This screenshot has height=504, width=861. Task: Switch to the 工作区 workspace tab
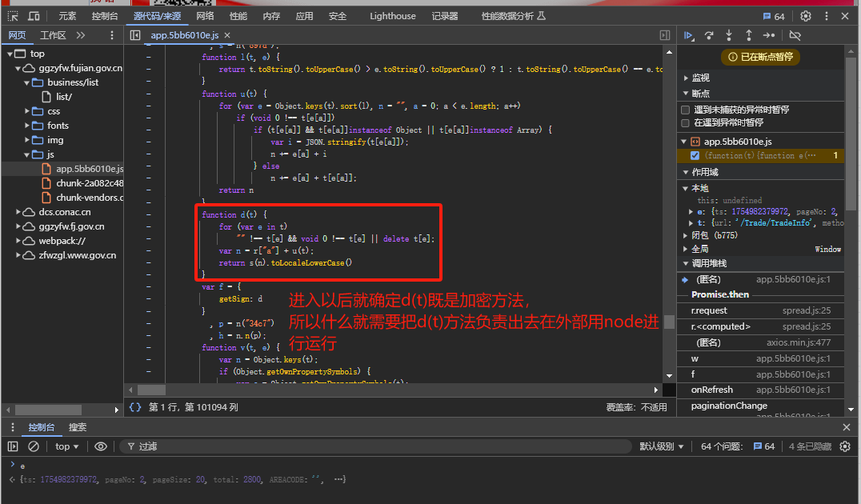click(53, 35)
